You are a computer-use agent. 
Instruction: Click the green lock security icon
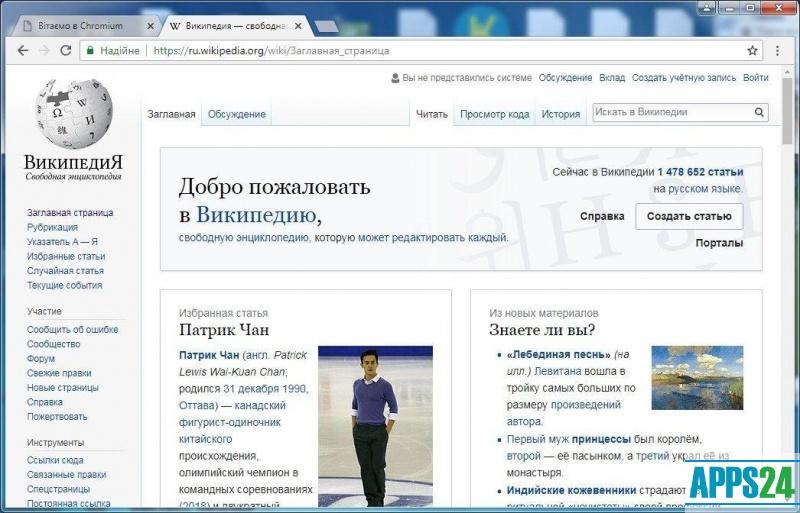click(x=90, y=51)
